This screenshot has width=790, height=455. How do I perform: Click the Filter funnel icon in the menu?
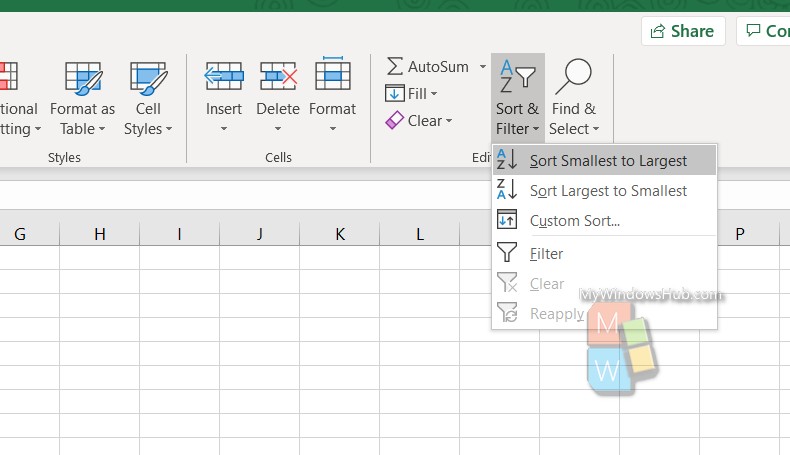(x=507, y=252)
